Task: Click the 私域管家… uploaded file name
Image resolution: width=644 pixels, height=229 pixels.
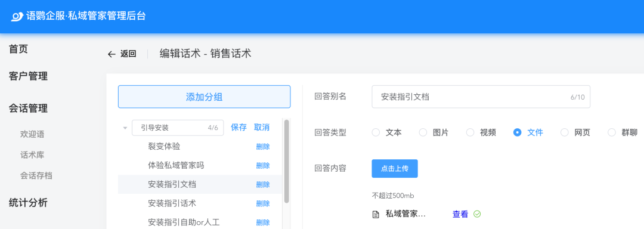Action: pos(406,214)
